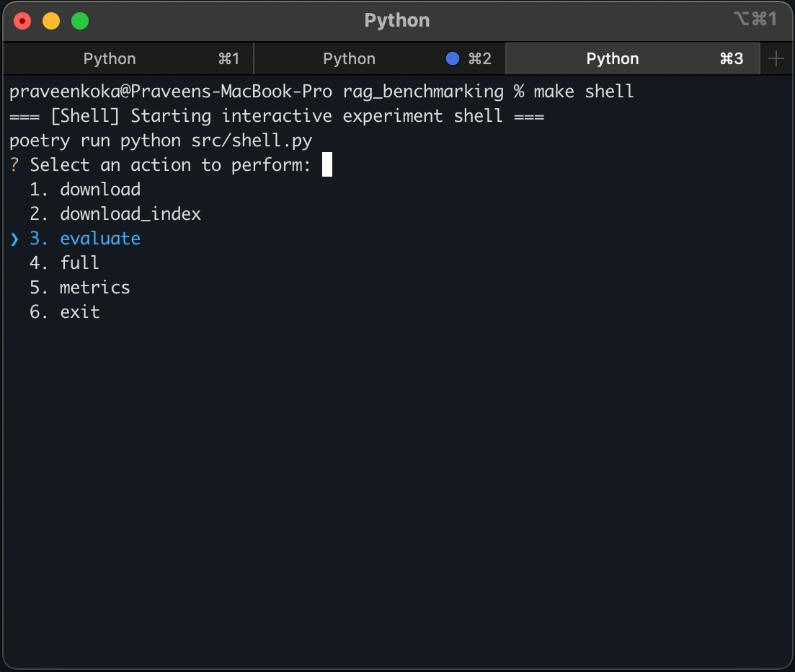This screenshot has height=672, width=795.
Task: Click the orange question mark prompt symbol
Action: pyautogui.click(x=14, y=165)
